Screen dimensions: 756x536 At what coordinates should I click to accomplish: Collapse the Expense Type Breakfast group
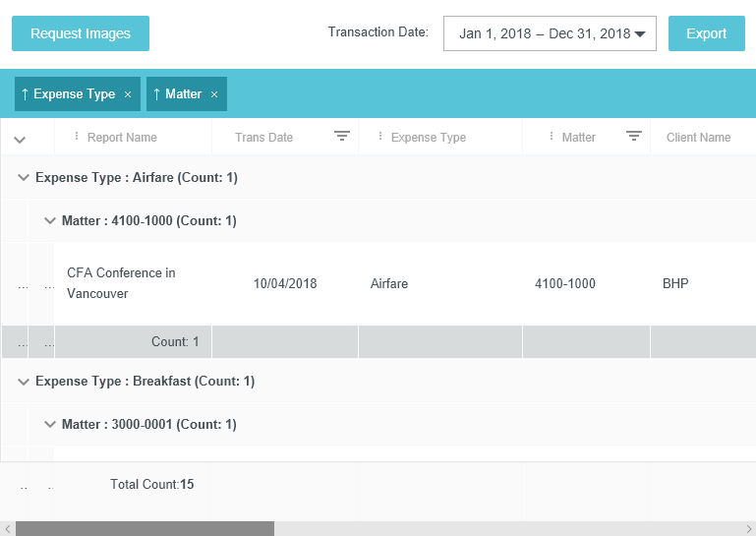(x=24, y=382)
